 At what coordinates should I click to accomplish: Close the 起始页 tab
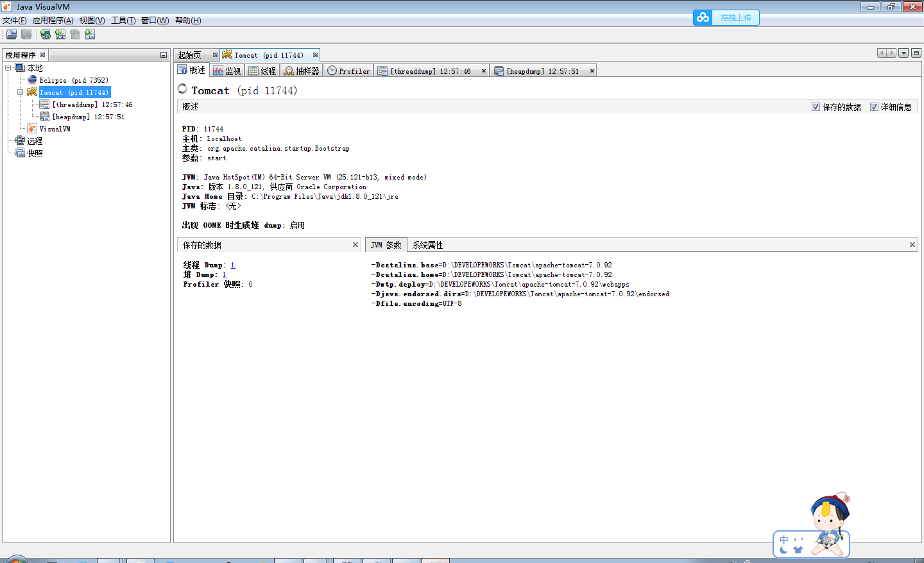(215, 55)
